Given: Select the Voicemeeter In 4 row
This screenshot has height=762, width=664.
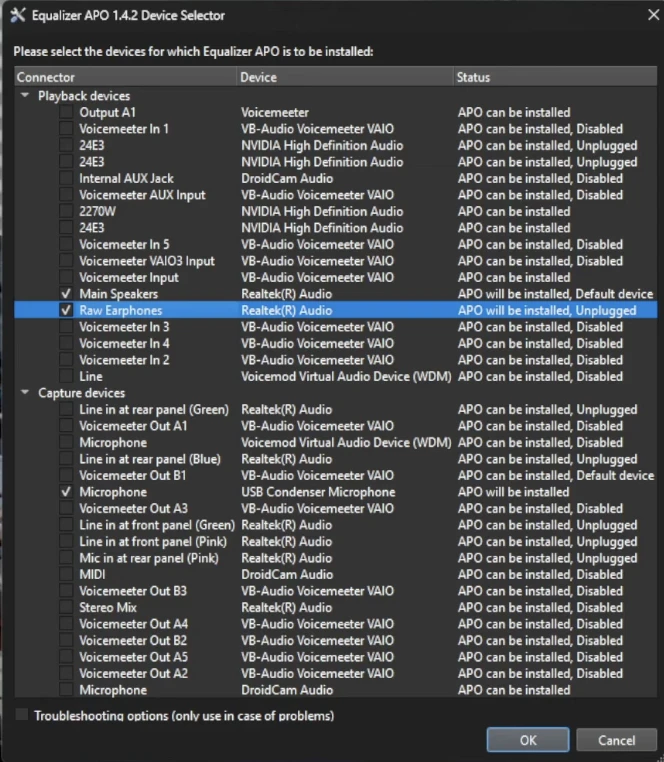Looking at the screenshot, I should (x=336, y=343).
